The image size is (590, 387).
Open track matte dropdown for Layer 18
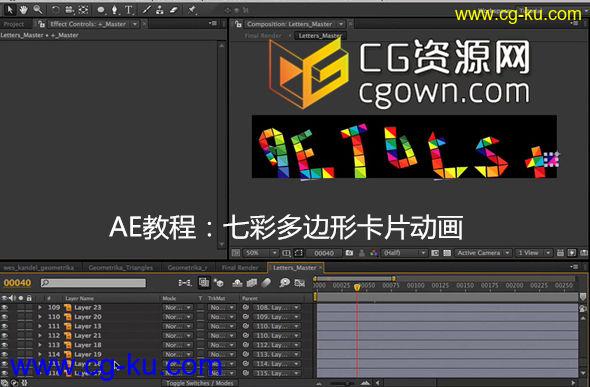click(x=222, y=345)
